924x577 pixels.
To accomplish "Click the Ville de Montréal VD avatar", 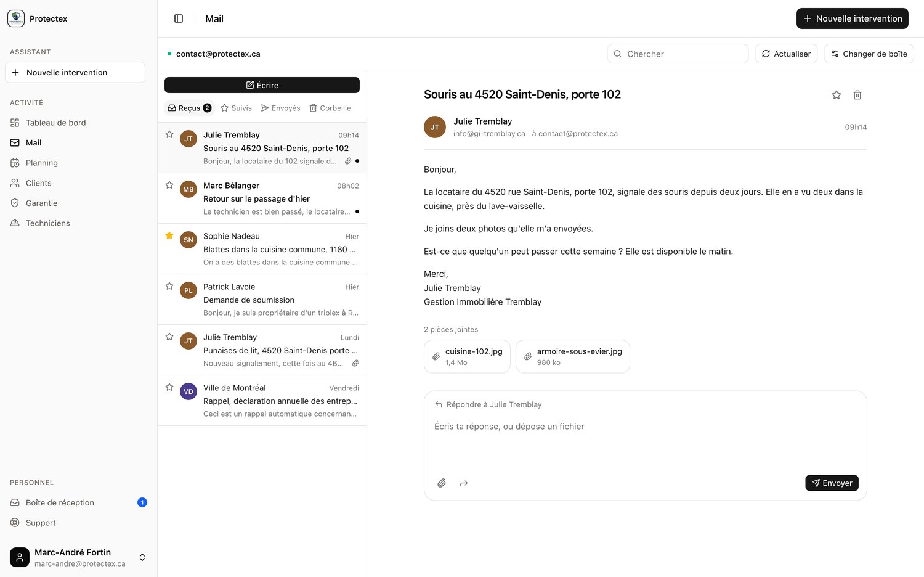I will [x=188, y=391].
